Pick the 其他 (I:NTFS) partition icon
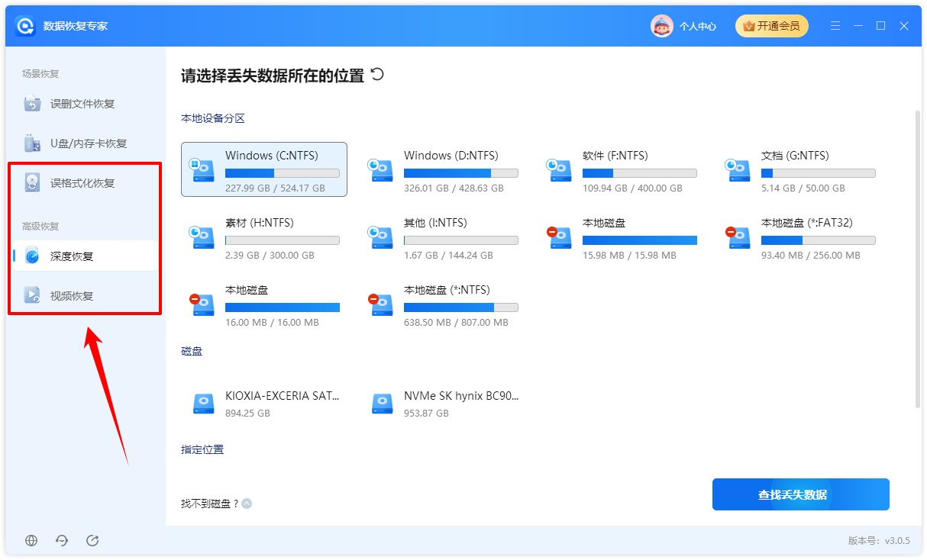This screenshot has width=927, height=560. [x=381, y=237]
